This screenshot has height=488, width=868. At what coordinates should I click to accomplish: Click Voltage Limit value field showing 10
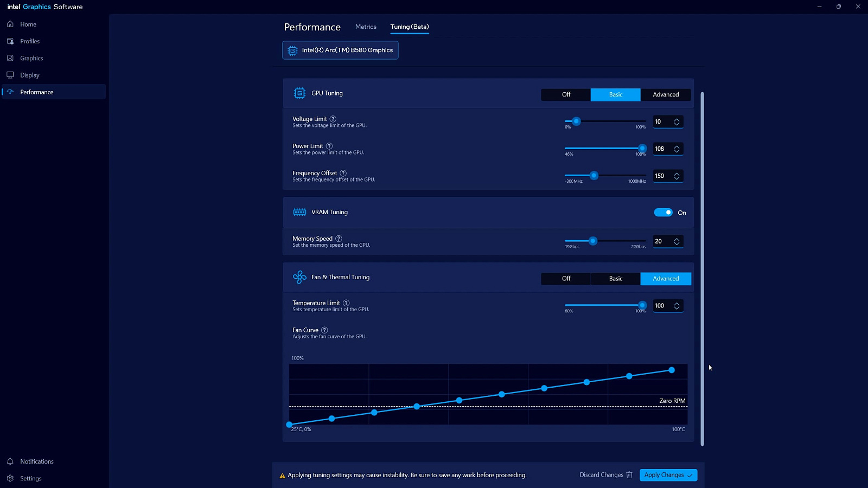point(668,122)
